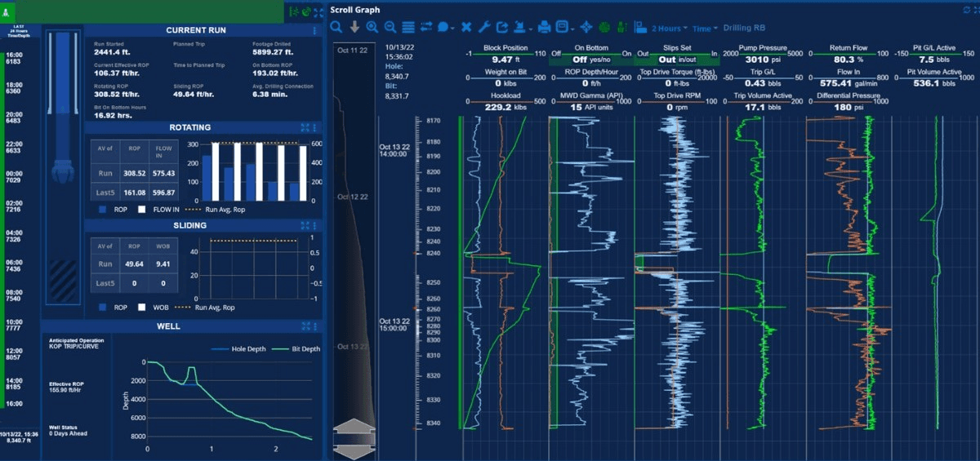Image resolution: width=980 pixels, height=461 pixels.
Task: Maximize the Well panel
Action: [x=306, y=326]
